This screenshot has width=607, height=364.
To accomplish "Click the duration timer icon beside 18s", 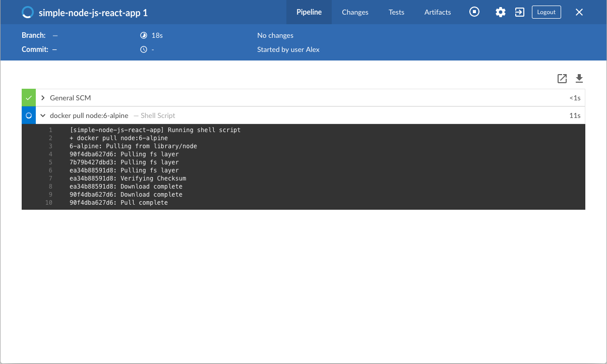I will (x=144, y=35).
